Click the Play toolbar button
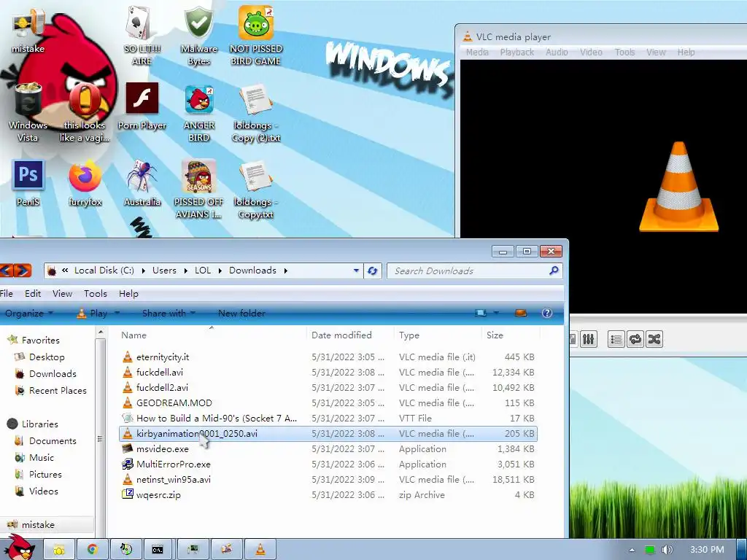 pos(93,314)
